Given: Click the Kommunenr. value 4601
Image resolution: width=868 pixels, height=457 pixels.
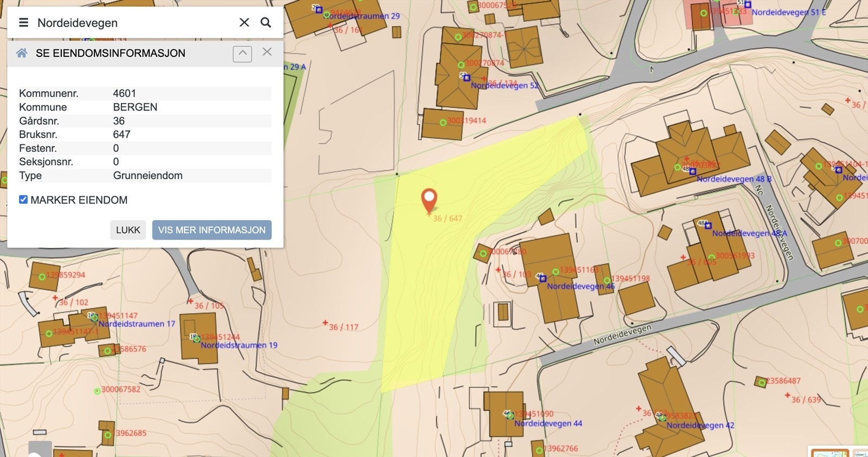Looking at the screenshot, I should 125,93.
